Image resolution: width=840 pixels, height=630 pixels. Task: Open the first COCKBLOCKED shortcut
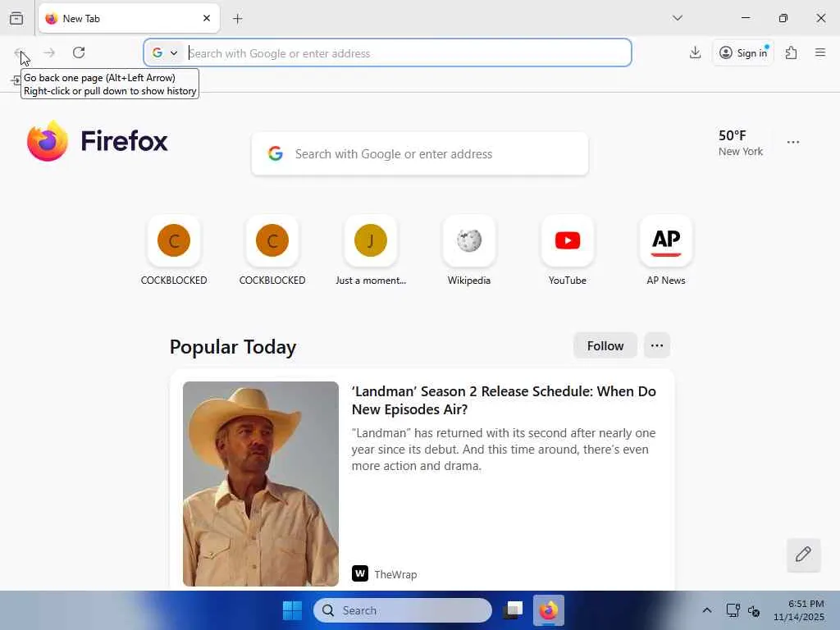point(174,250)
